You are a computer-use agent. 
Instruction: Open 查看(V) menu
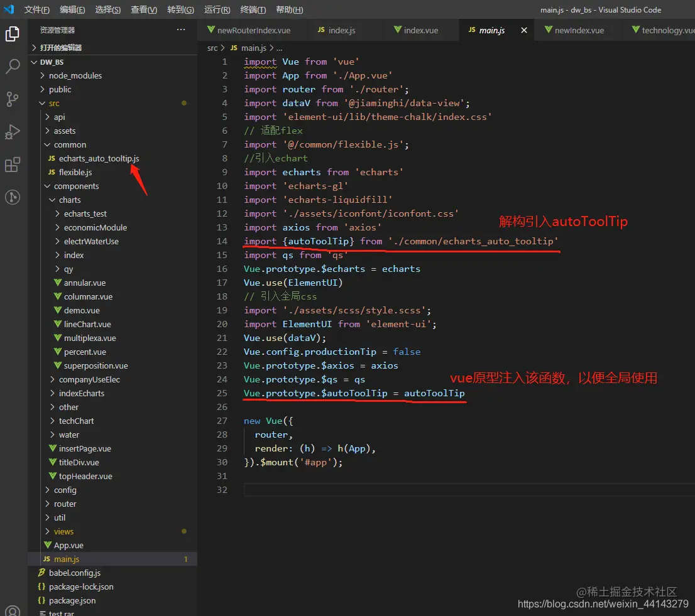[144, 10]
